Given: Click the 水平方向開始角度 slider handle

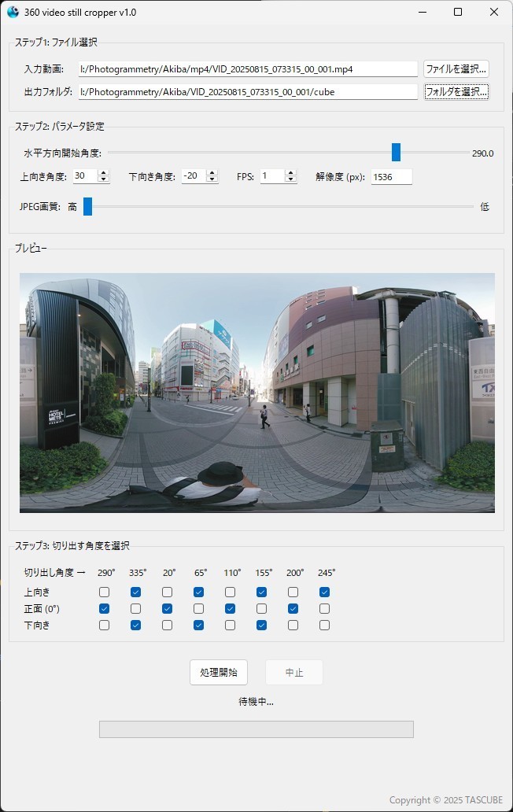Looking at the screenshot, I should (396, 153).
